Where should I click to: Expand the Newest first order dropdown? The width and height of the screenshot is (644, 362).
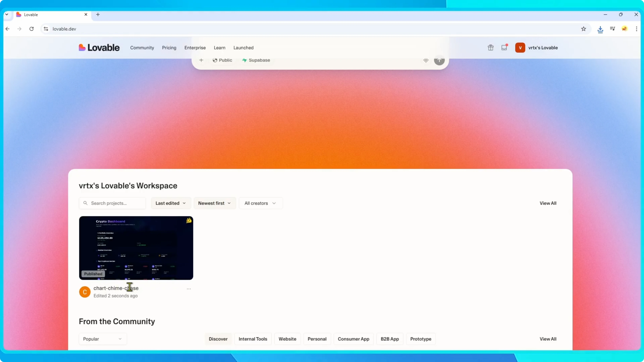click(215, 203)
